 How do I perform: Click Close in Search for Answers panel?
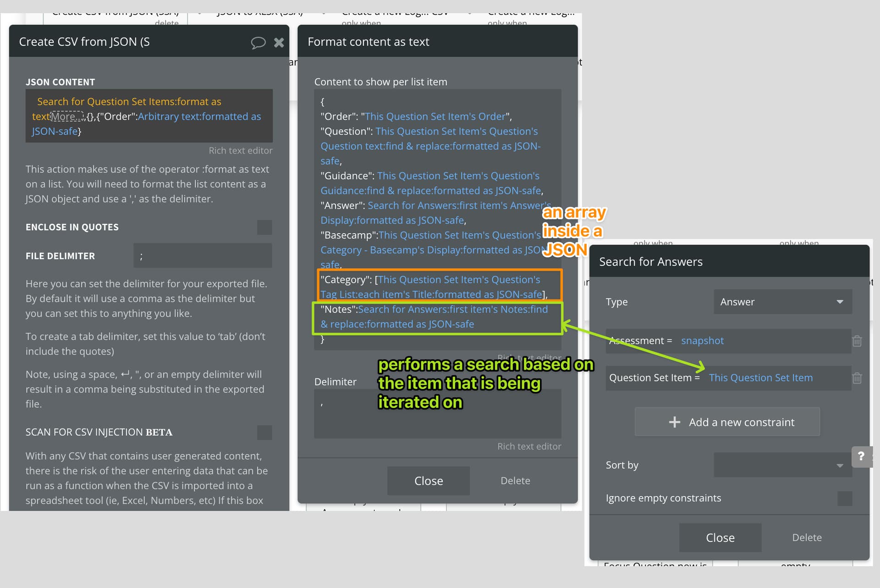[720, 538]
